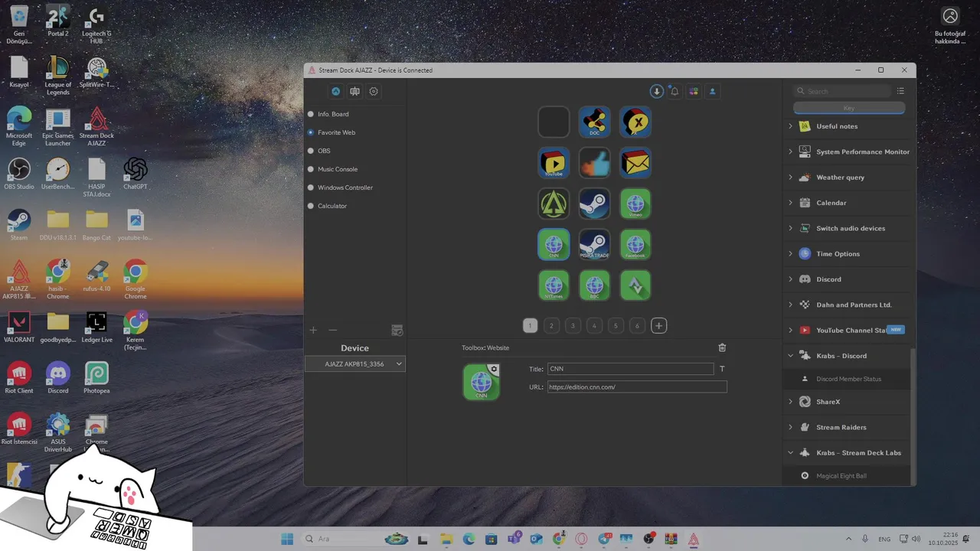Open Windows Start menu

287,539
